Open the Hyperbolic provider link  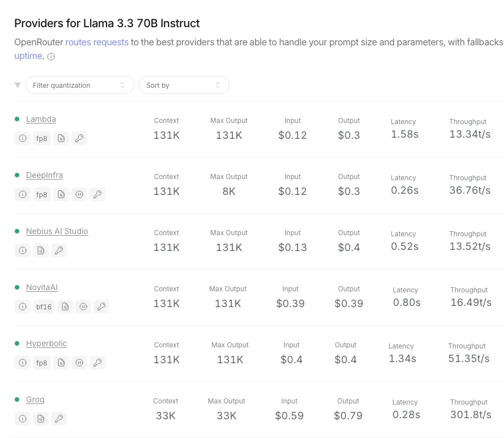point(46,343)
